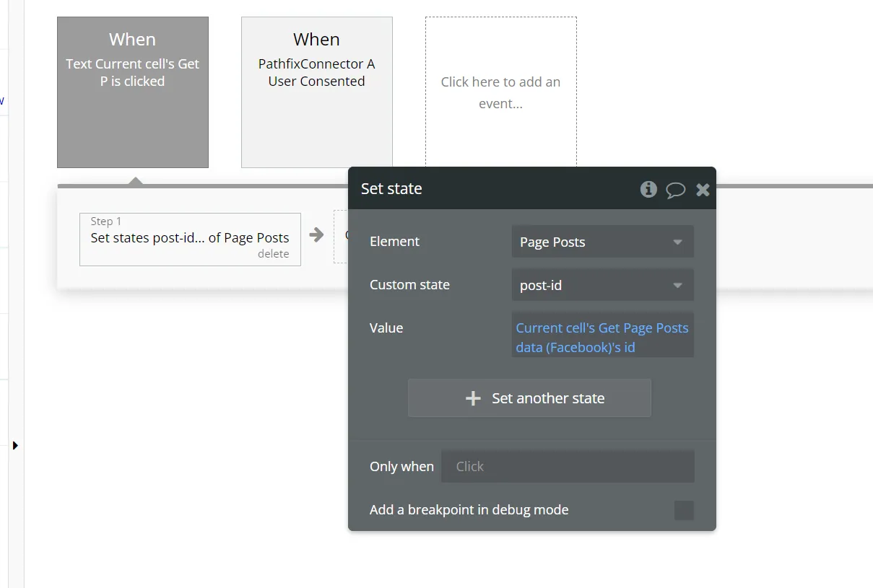The height and width of the screenshot is (588, 873).
Task: Enable the breakpoint in debug mode checkbox
Action: [x=684, y=510]
